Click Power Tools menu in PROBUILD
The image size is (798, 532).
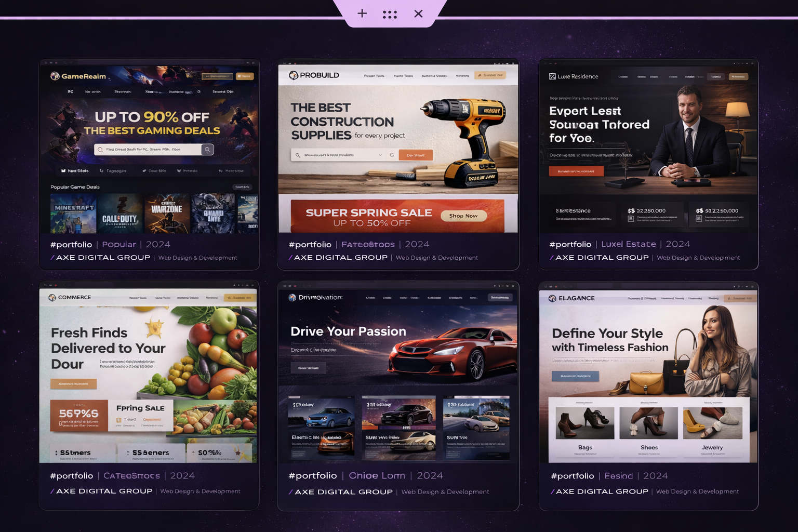[x=374, y=76]
